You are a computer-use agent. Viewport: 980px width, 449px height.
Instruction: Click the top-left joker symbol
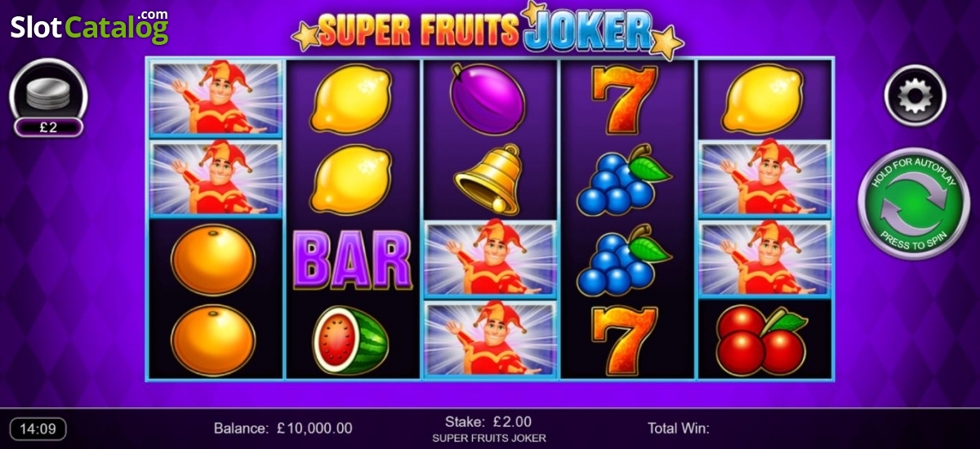pos(216,98)
